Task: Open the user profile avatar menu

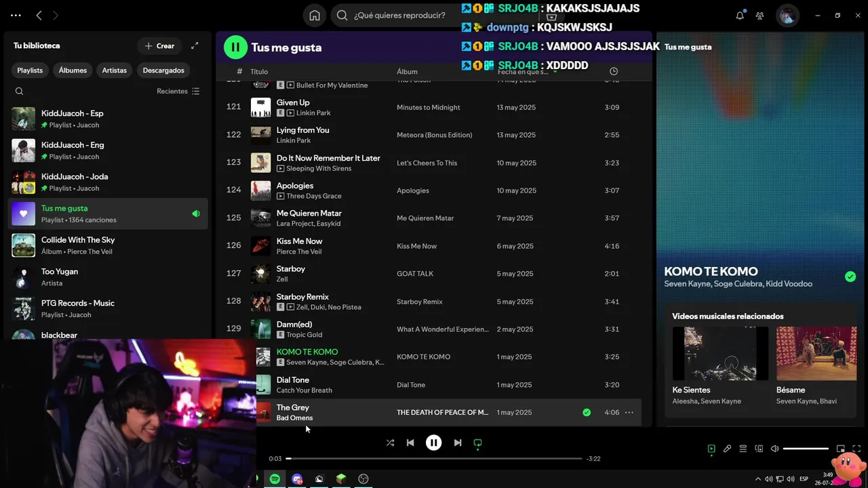Action: (x=787, y=16)
